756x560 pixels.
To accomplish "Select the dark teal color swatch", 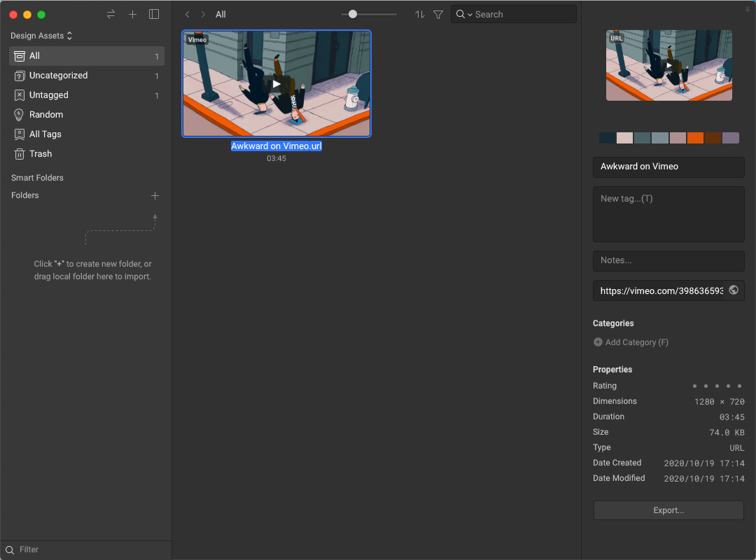I will 642,138.
